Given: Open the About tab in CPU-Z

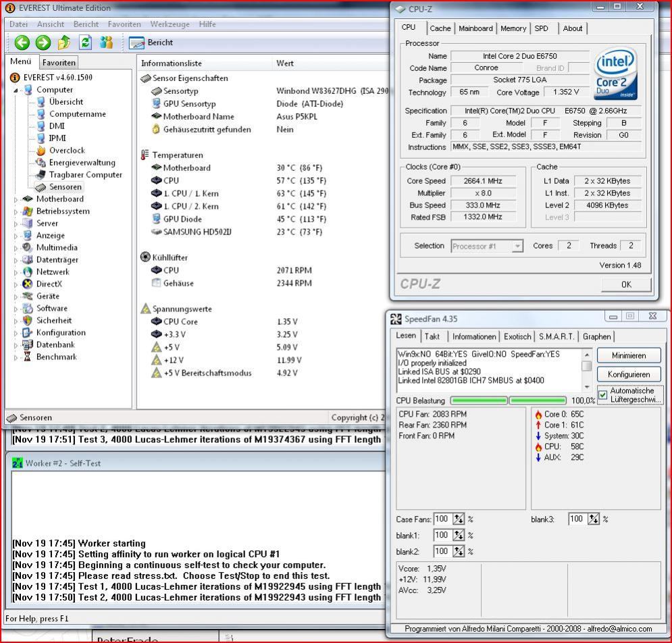Looking at the screenshot, I should pos(573,29).
